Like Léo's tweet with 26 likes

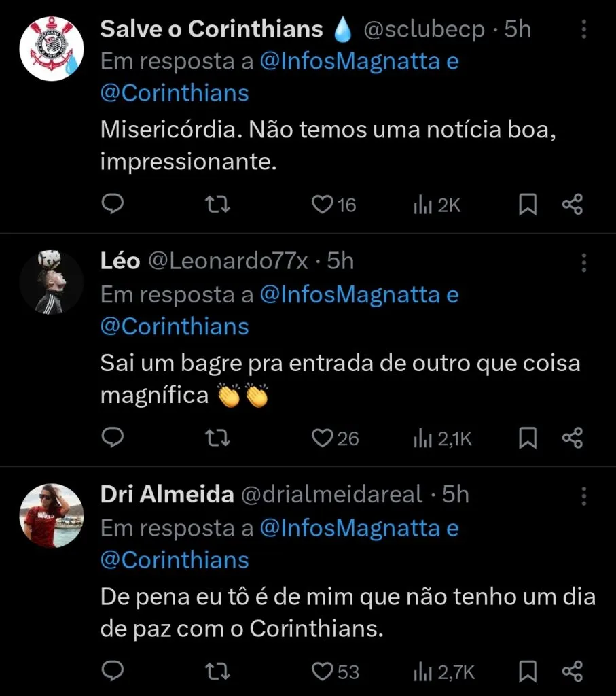pos(322,438)
